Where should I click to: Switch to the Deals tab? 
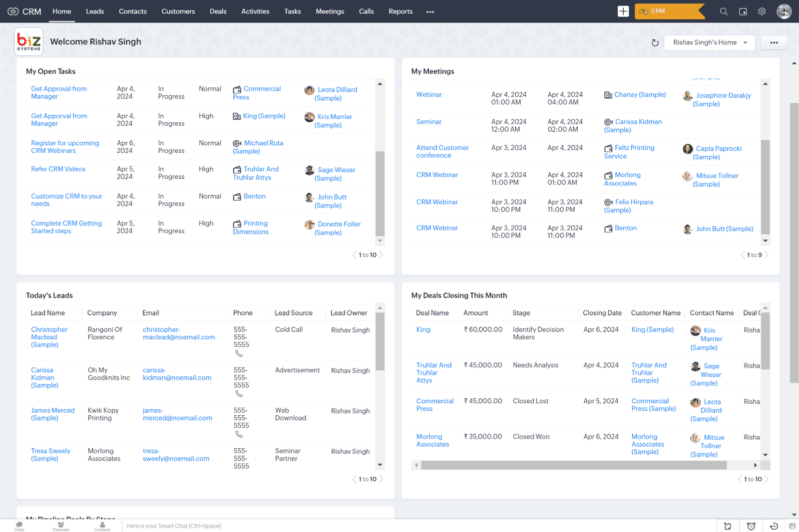(218, 11)
